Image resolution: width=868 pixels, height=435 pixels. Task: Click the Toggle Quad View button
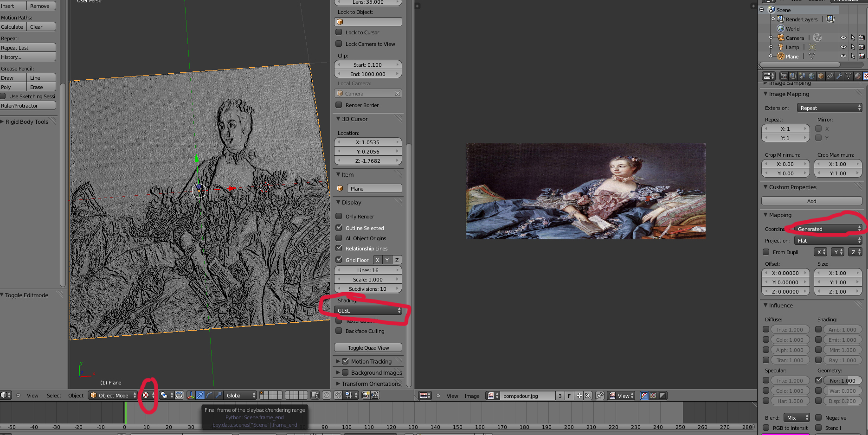point(368,348)
